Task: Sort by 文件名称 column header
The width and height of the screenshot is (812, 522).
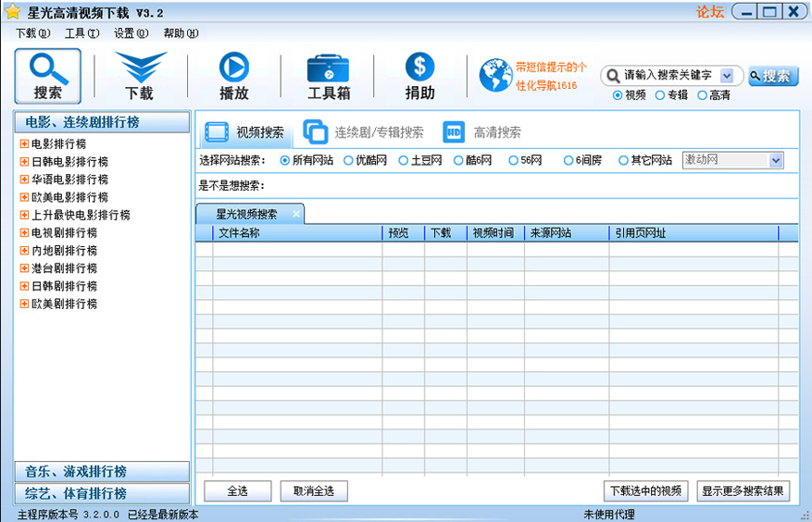Action: 297,233
